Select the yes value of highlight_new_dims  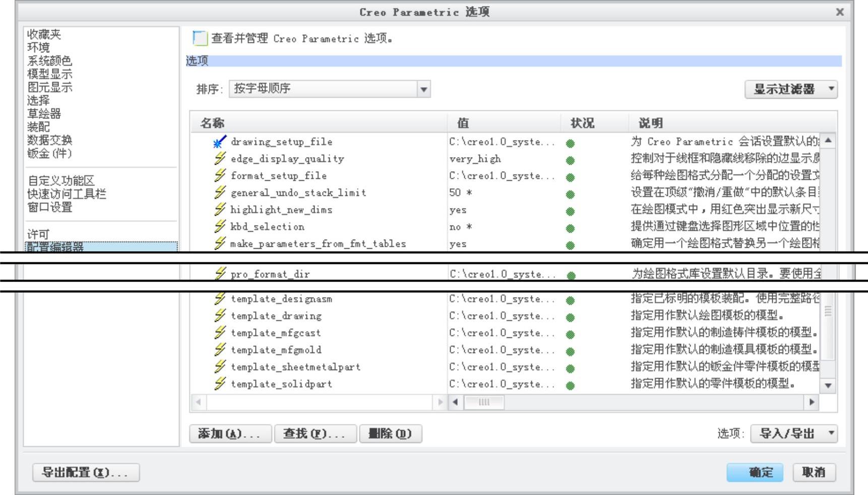pyautogui.click(x=458, y=210)
